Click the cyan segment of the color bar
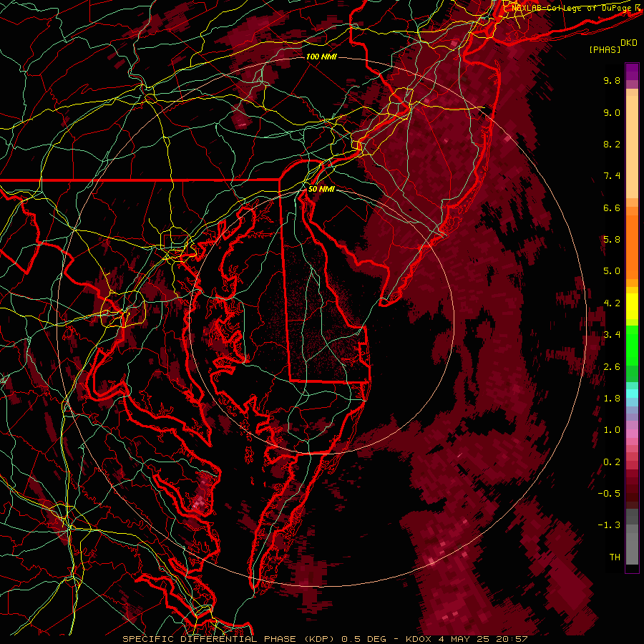 pos(632,393)
